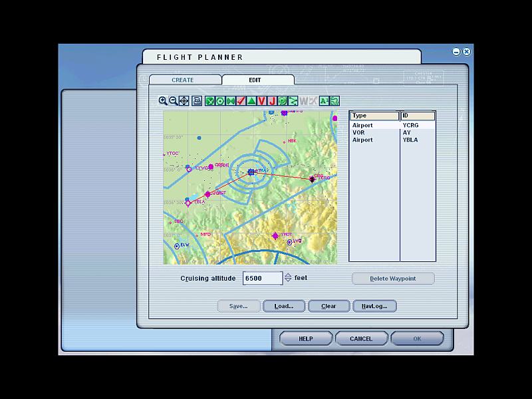Open the Load... flight plan dialog
Screen dimensions: 532x399
point(284,306)
